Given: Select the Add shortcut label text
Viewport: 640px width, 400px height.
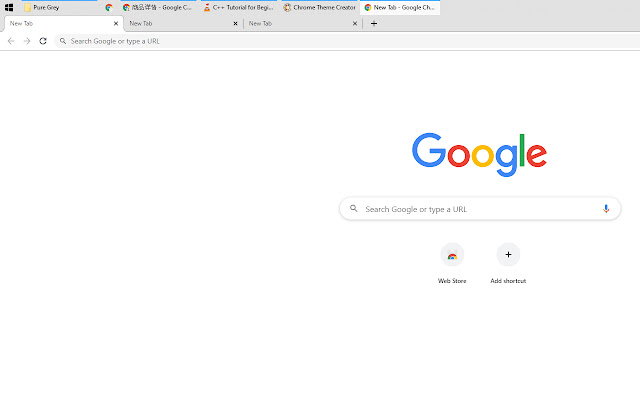Looking at the screenshot, I should coord(508,281).
